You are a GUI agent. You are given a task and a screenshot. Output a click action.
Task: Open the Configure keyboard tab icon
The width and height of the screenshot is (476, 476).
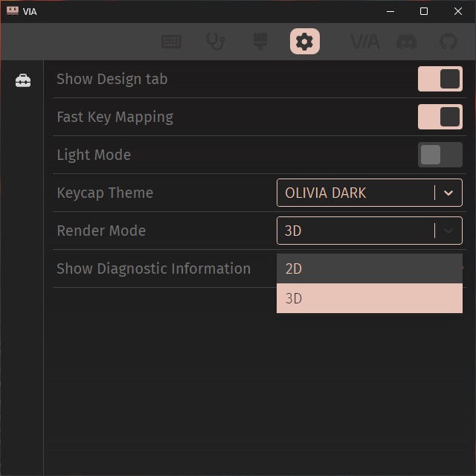(x=172, y=42)
